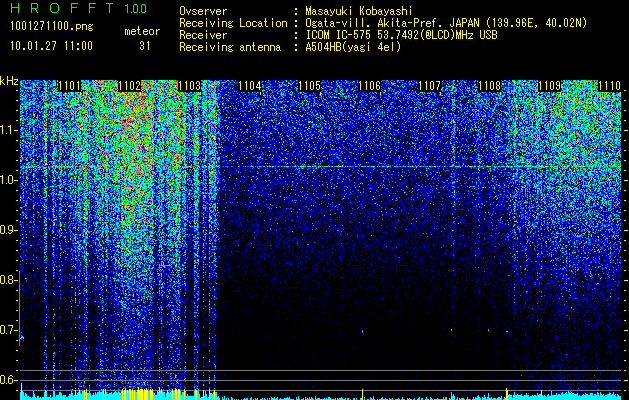This screenshot has width=629, height=400.
Task: Click the 1103 time marker label
Action: (189, 86)
